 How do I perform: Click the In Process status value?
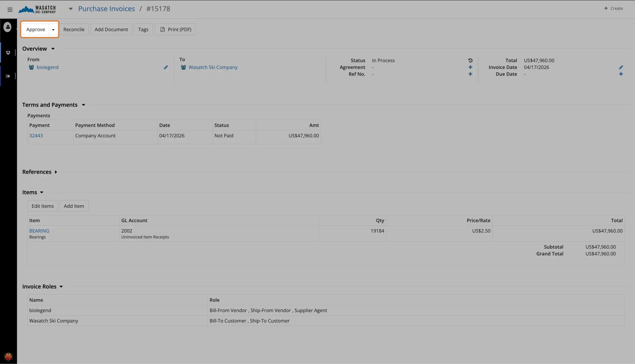pyautogui.click(x=383, y=60)
